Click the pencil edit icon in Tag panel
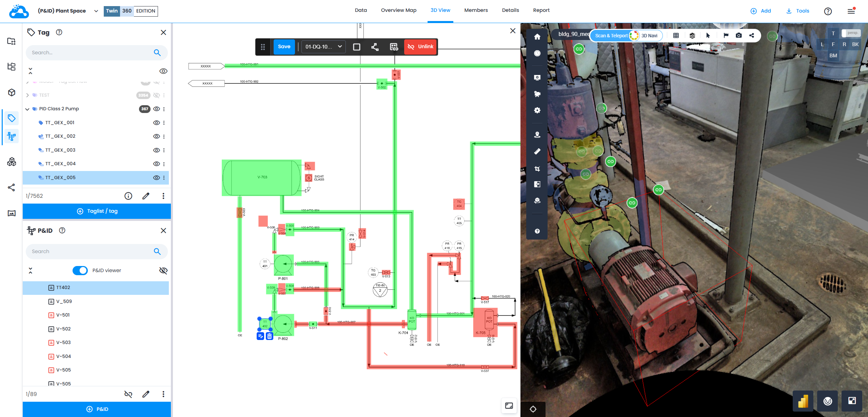 pyautogui.click(x=146, y=196)
